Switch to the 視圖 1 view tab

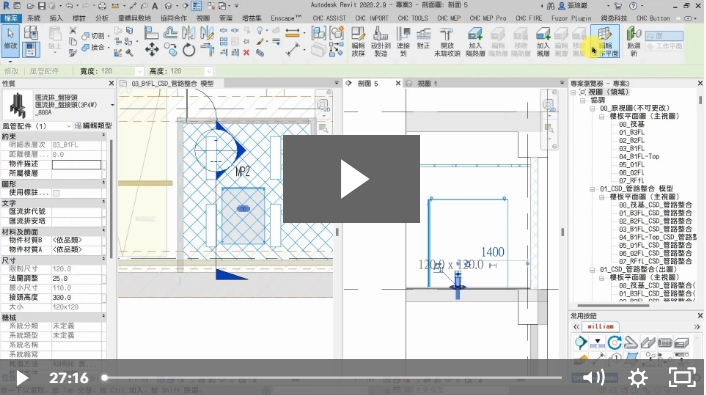[427, 83]
